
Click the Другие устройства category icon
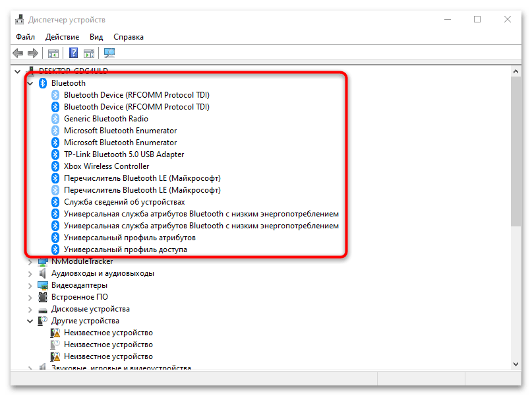(x=42, y=321)
